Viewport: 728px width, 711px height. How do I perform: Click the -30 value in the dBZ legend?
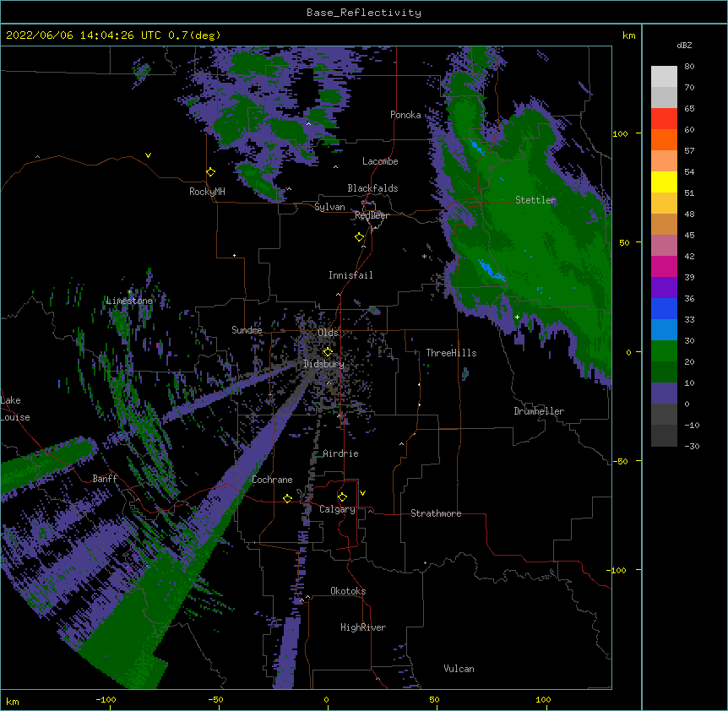(x=692, y=447)
